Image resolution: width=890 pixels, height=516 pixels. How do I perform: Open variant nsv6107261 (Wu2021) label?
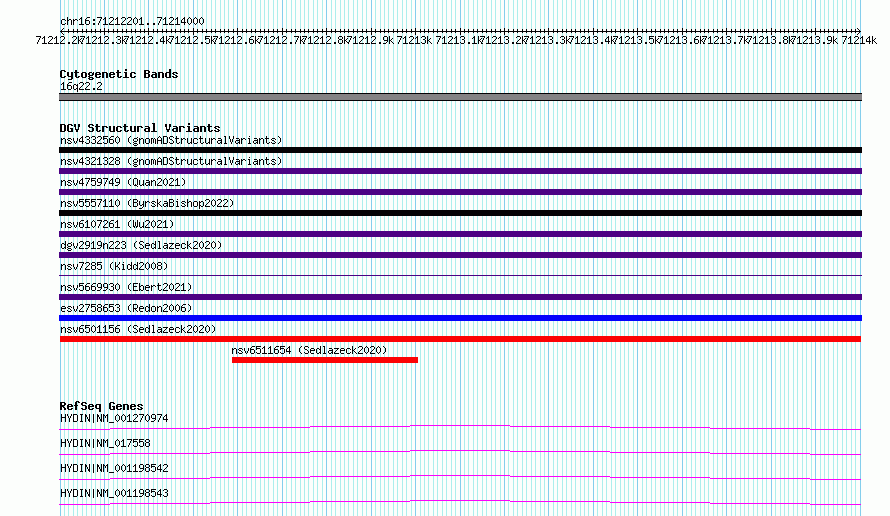(x=117, y=224)
